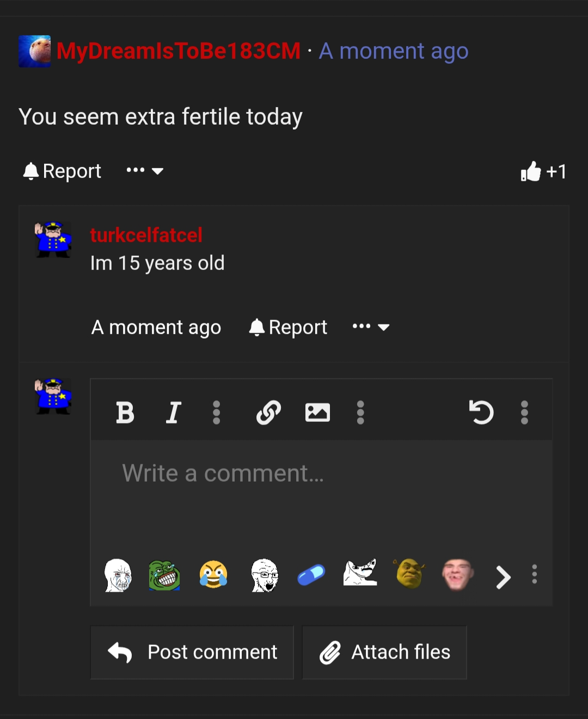Open more formatting options next to italic
588x719 pixels.
pos(216,413)
